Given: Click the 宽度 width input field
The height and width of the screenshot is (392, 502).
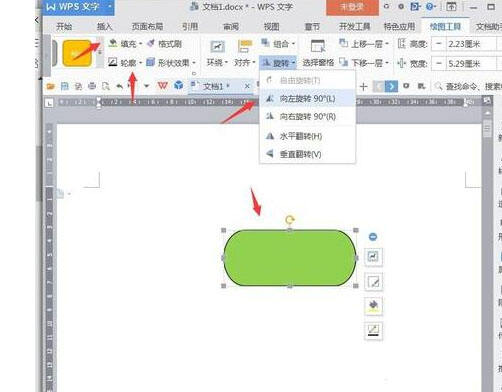Looking at the screenshot, I should 471,63.
